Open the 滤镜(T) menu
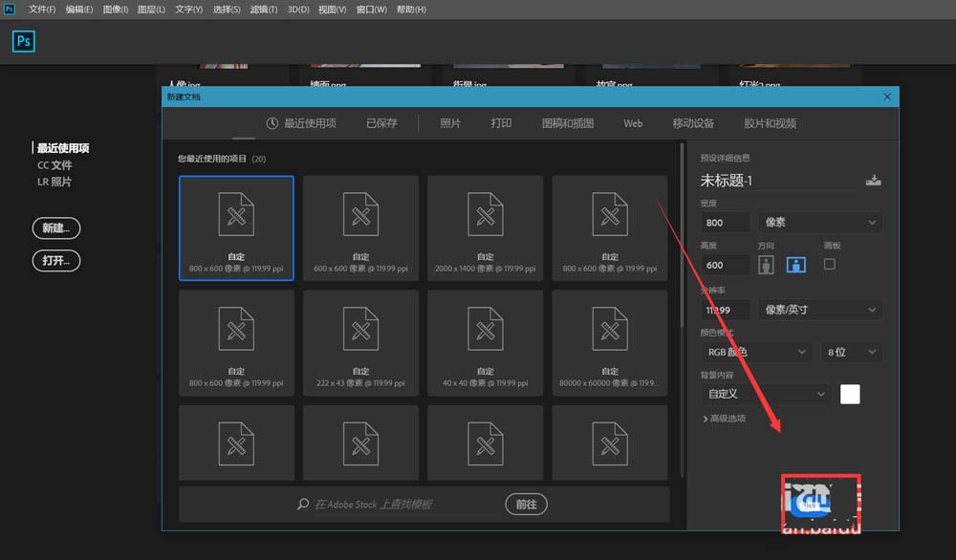The image size is (956, 560). click(264, 10)
